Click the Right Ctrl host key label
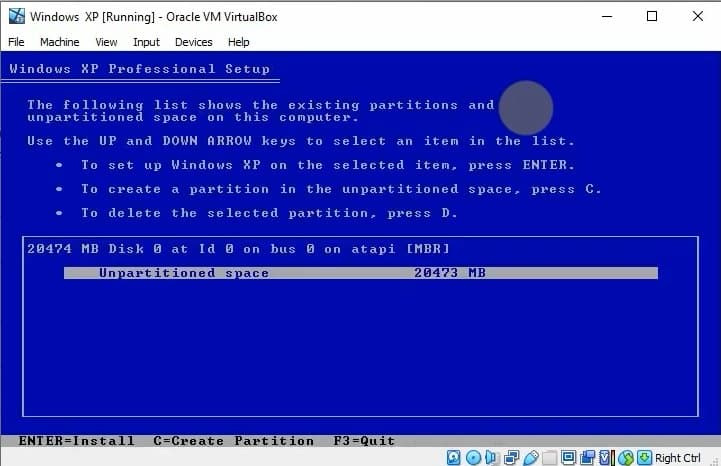The image size is (721, 466). click(678, 458)
